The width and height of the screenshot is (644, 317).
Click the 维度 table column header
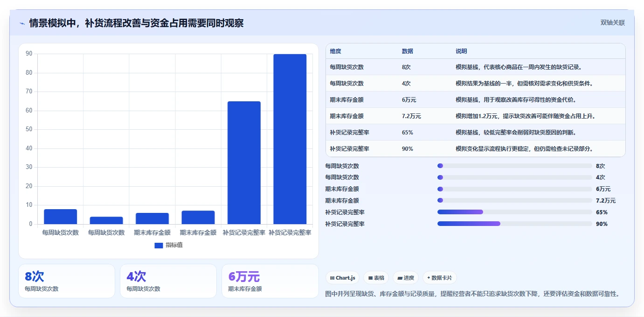[x=335, y=51]
